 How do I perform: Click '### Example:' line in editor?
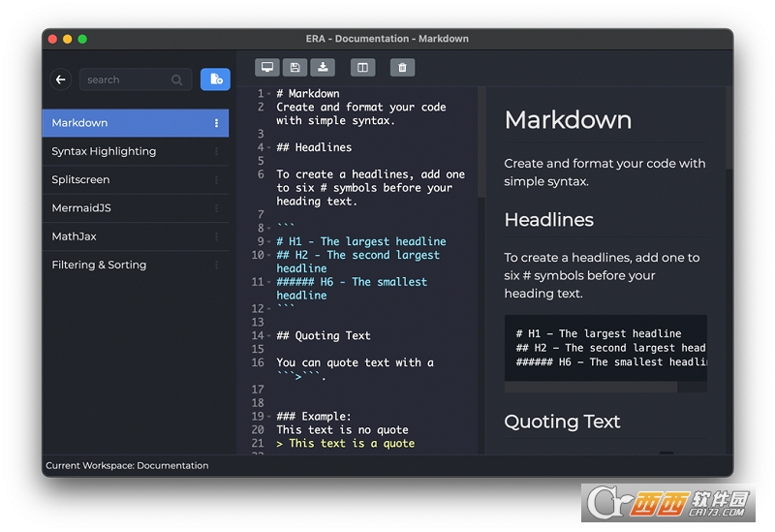313,417
